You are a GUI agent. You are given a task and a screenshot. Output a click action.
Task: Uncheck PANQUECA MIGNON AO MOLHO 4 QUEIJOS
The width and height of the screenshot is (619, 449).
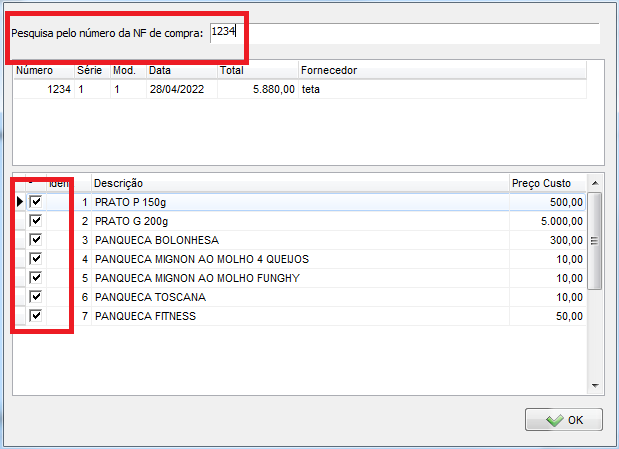(x=36, y=259)
